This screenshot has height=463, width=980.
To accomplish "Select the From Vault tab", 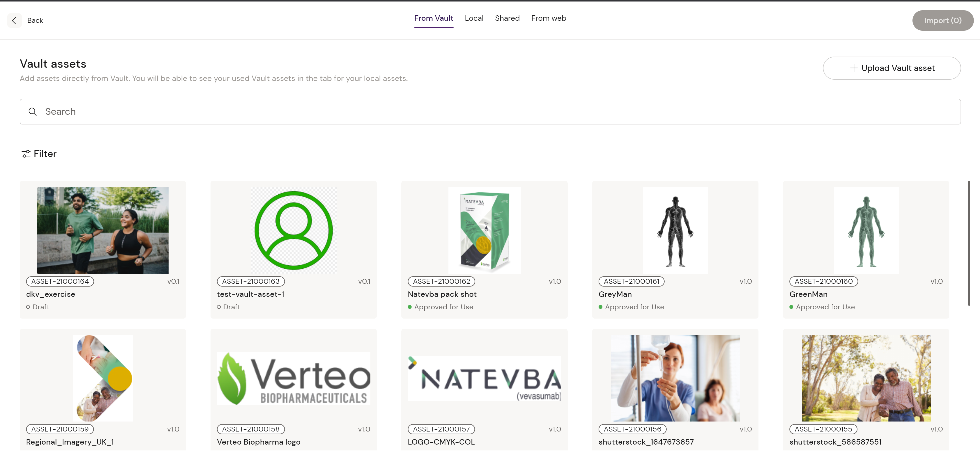I will coord(433,18).
